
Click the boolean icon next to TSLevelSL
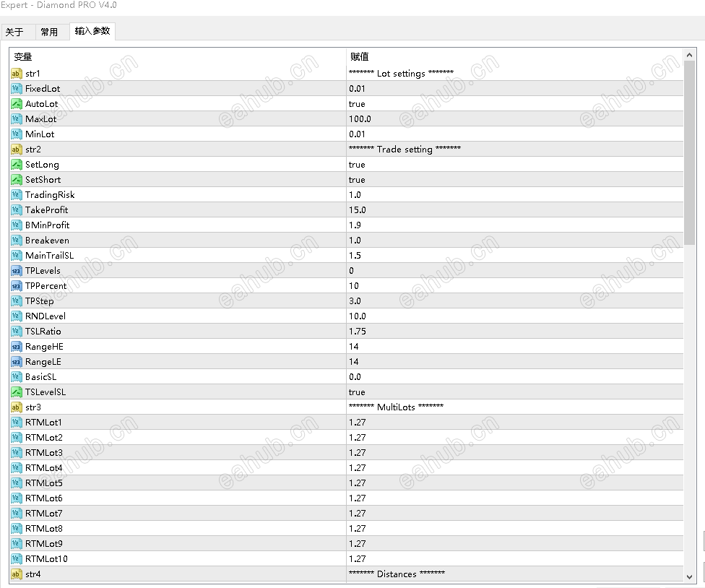click(x=17, y=392)
